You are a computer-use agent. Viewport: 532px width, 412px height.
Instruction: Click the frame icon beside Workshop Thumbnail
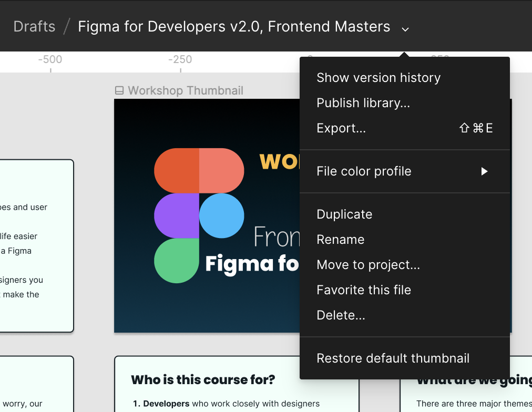[x=118, y=90]
